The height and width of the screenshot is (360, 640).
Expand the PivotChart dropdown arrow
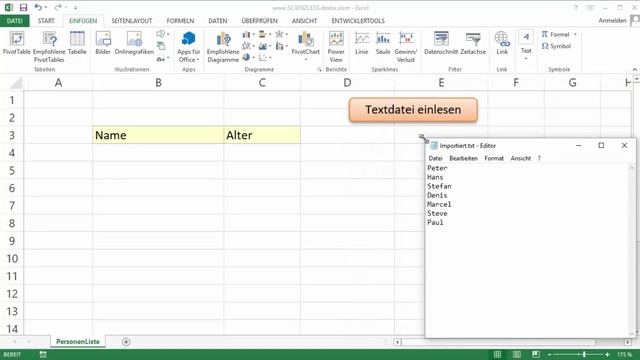coord(306,60)
